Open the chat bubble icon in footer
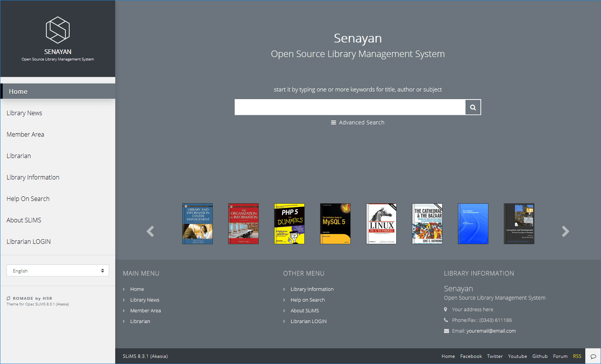Viewport: 601px width, 364px height. (593, 356)
